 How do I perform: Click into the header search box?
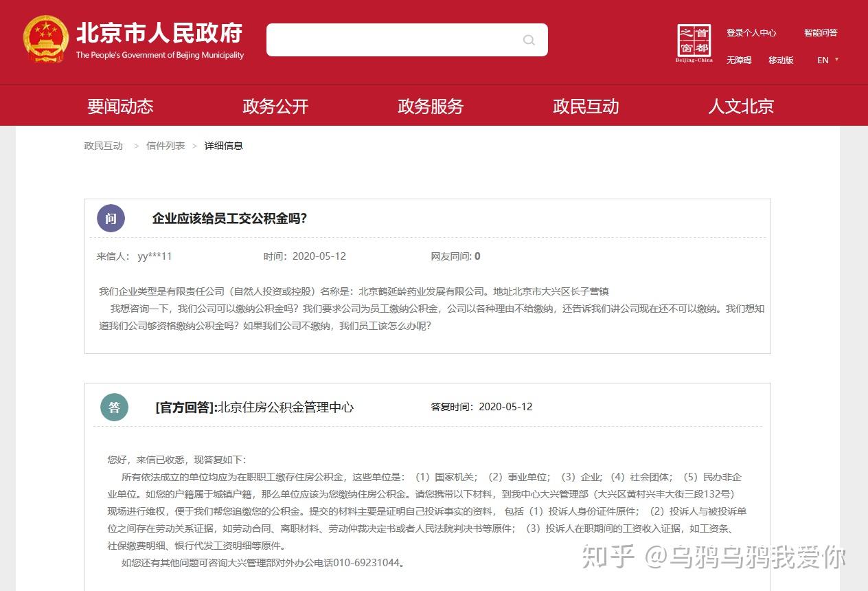coord(407,40)
